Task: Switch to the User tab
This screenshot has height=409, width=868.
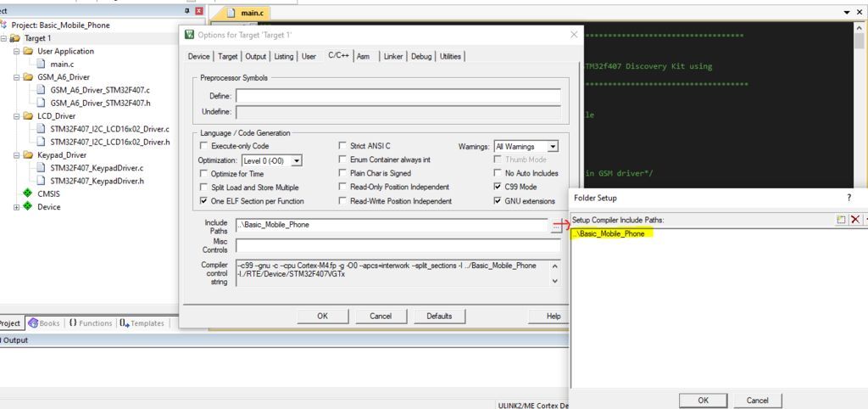Action: [309, 57]
